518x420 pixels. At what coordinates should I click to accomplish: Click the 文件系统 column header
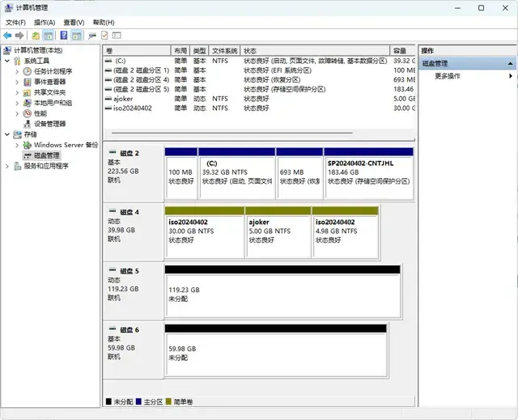pos(225,50)
